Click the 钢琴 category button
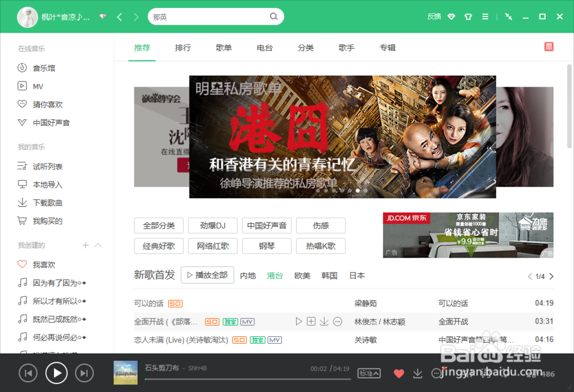This screenshot has height=392, width=574. coord(267,246)
